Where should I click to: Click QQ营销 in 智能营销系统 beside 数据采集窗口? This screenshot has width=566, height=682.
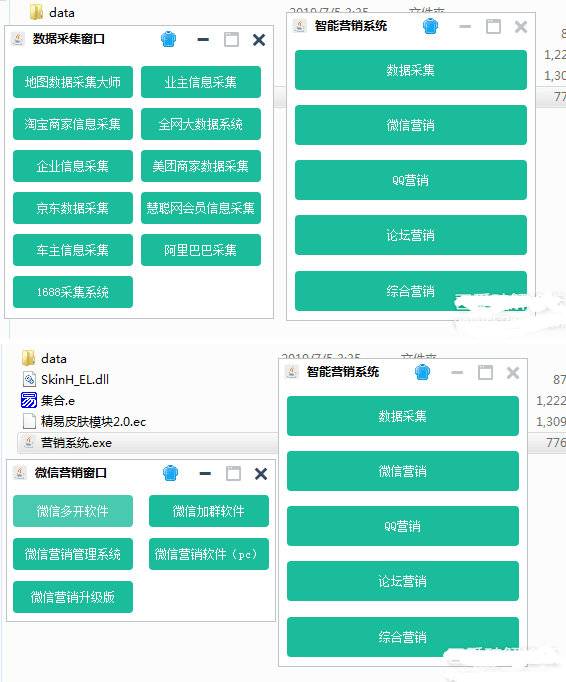pyautogui.click(x=411, y=180)
